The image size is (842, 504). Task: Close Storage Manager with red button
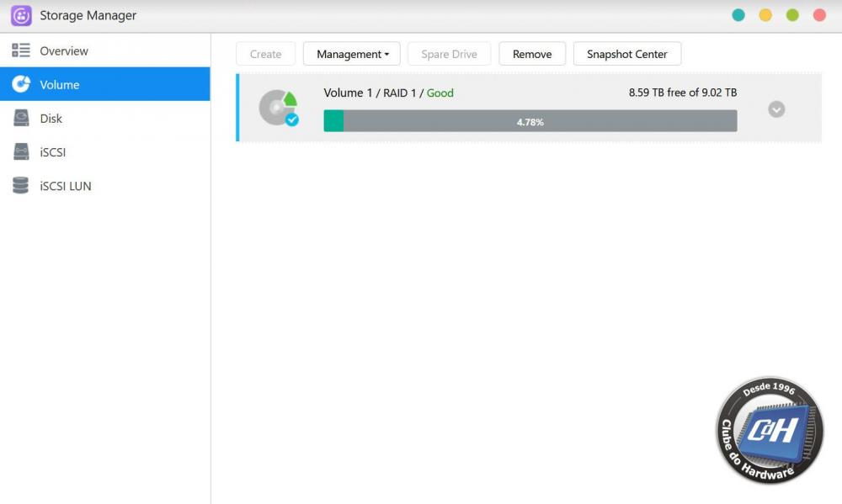point(819,15)
